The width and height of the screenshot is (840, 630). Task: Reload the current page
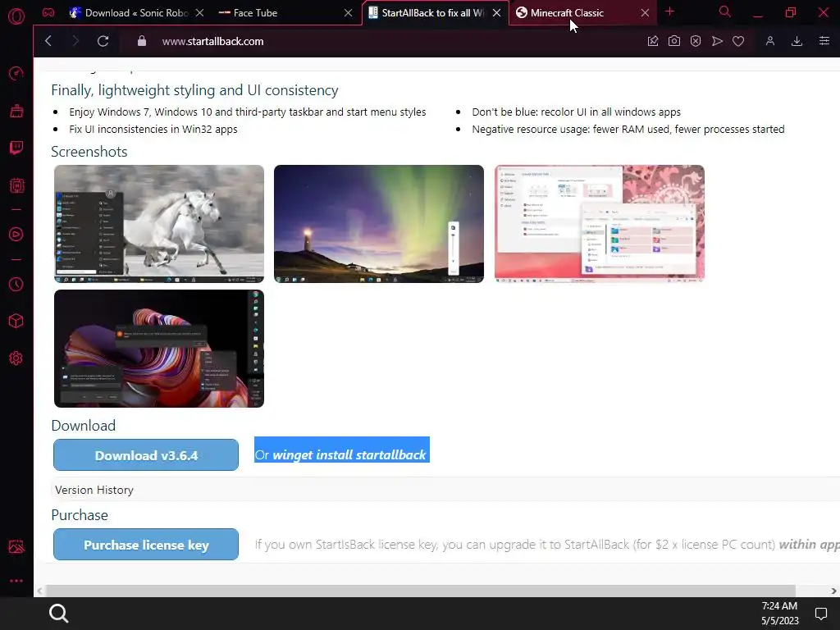[x=103, y=41]
